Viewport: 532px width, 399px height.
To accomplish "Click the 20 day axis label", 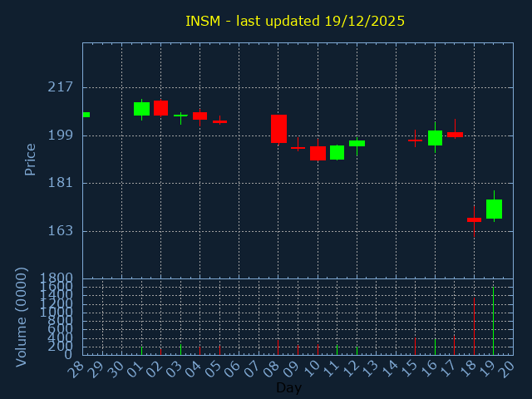I will tap(507, 369).
